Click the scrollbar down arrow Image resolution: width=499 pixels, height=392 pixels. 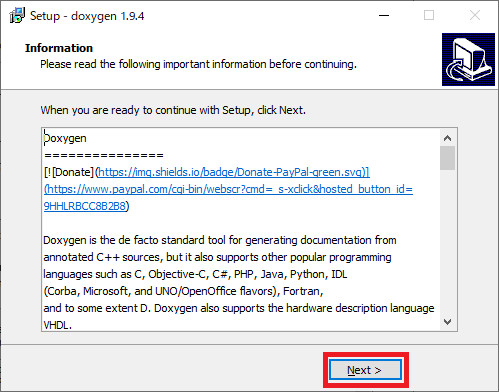coord(447,322)
